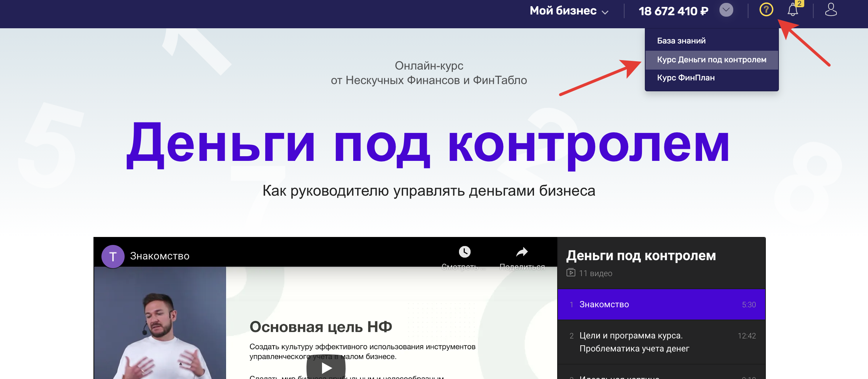Select playlist video 1 Знакомство

pos(661,304)
